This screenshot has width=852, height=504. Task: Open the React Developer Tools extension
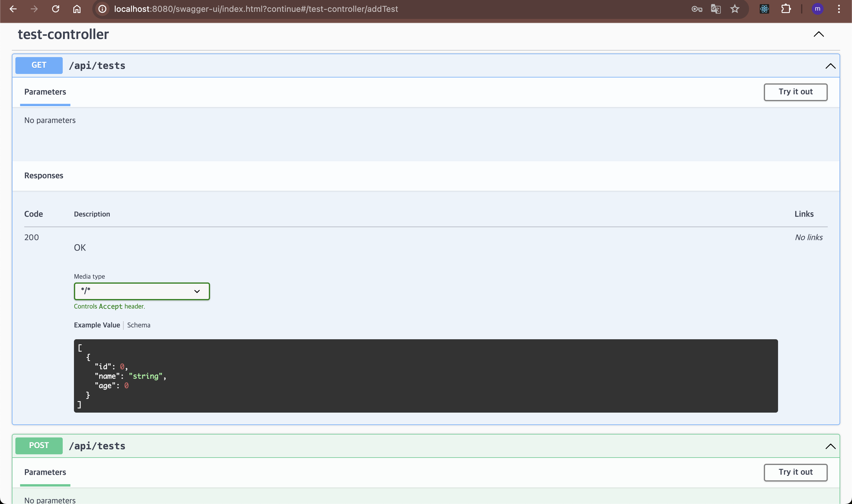coord(764,9)
